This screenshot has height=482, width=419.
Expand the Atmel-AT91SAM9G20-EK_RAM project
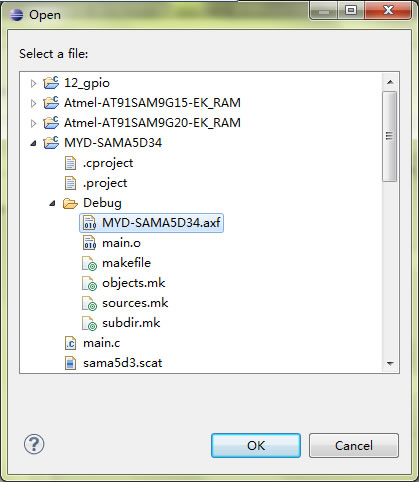click(33, 123)
